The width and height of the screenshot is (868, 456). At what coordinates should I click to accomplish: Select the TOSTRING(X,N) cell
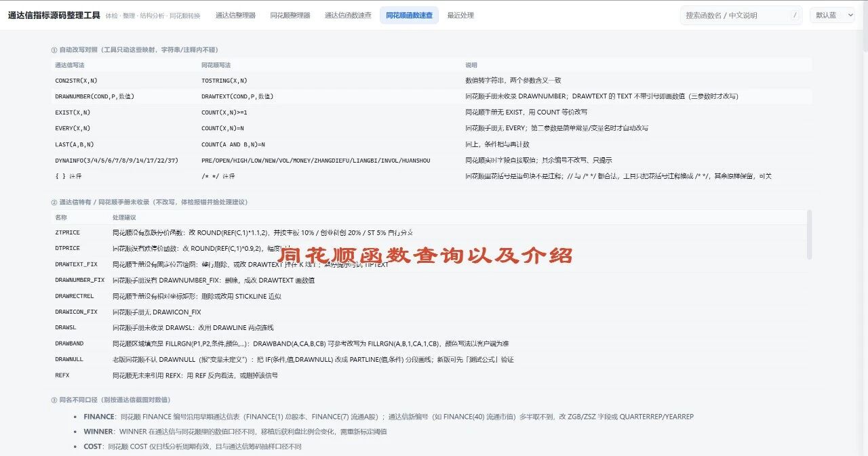[224, 81]
